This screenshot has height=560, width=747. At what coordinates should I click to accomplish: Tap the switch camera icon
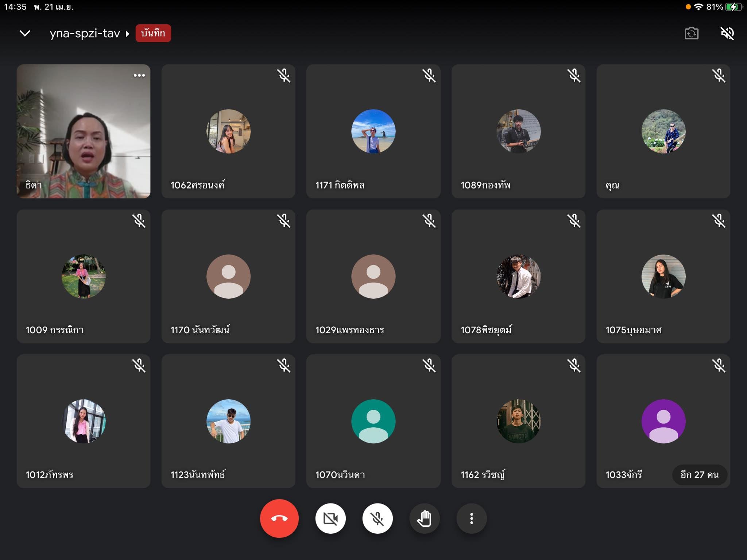point(691,34)
